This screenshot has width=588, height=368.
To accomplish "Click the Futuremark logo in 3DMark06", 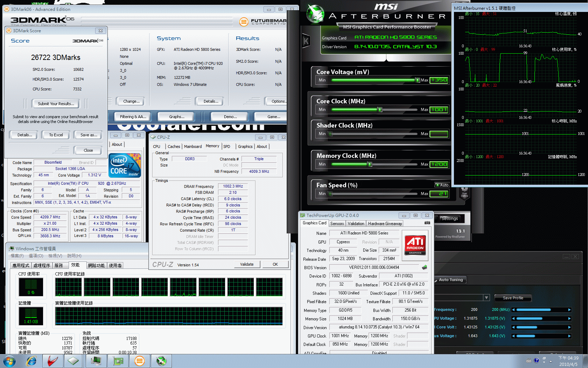I will point(262,22).
